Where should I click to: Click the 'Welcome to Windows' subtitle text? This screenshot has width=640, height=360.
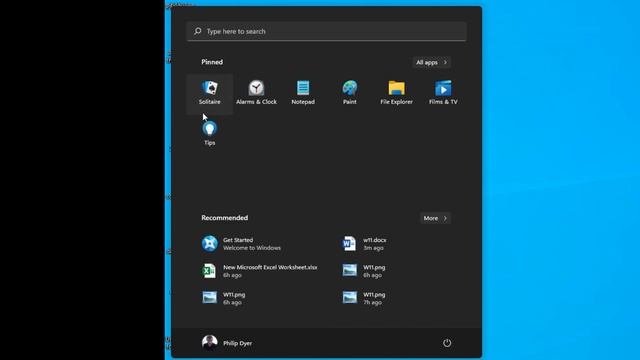tap(252, 248)
